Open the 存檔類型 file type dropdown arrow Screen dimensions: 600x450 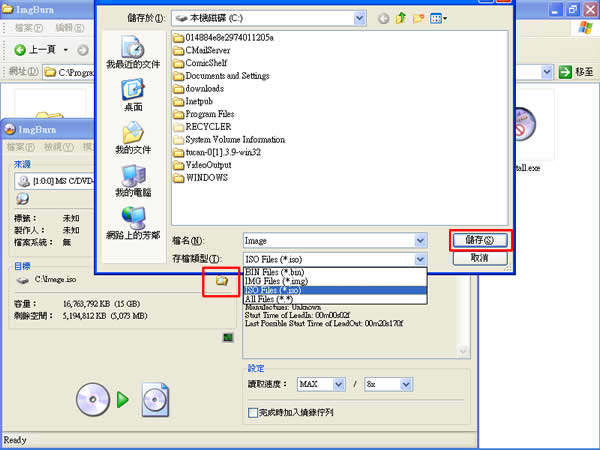click(420, 259)
